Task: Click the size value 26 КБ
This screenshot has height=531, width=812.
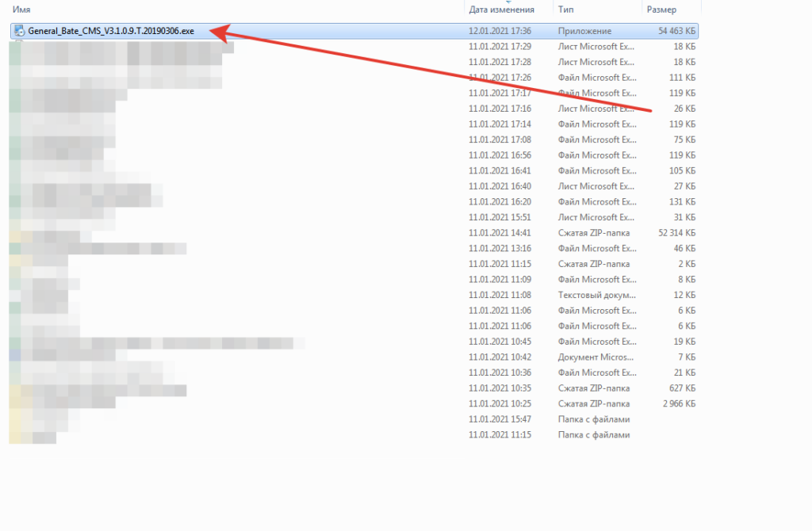Action: click(684, 109)
